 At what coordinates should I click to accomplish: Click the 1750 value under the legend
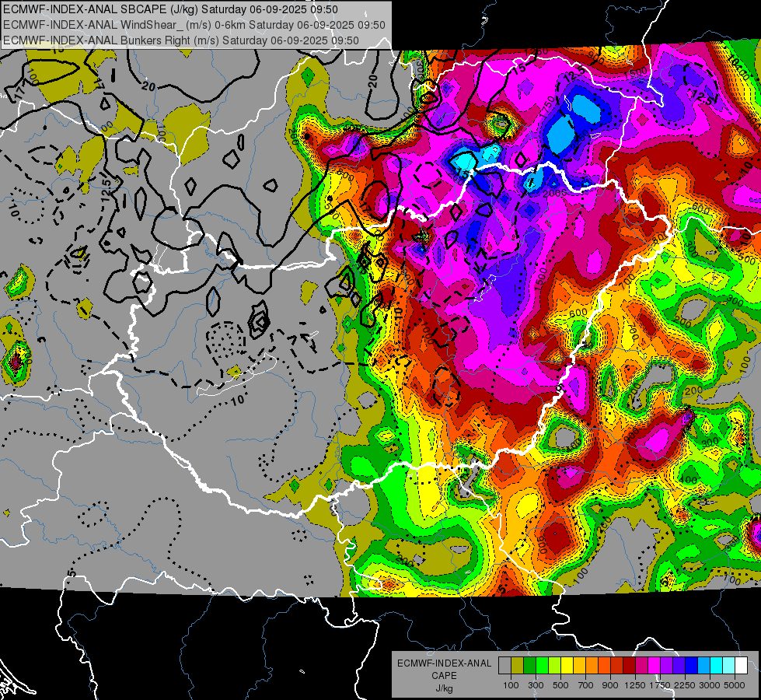point(660,685)
